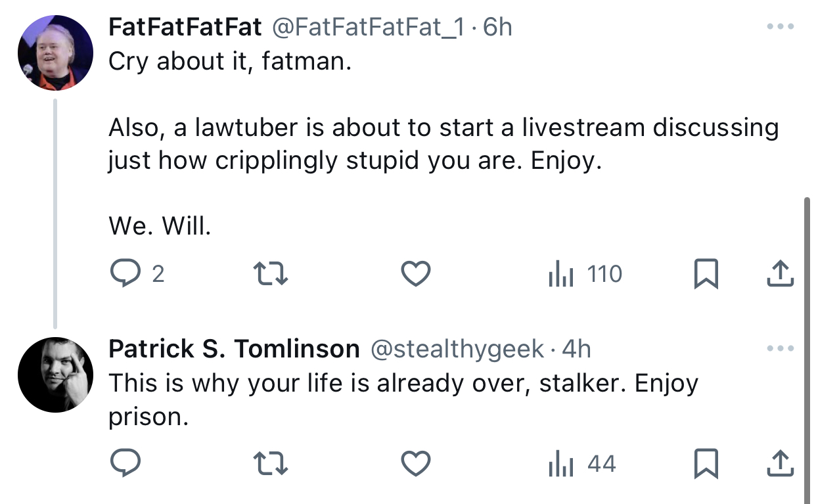Open more options for FatFatFatFat tweet

[781, 27]
